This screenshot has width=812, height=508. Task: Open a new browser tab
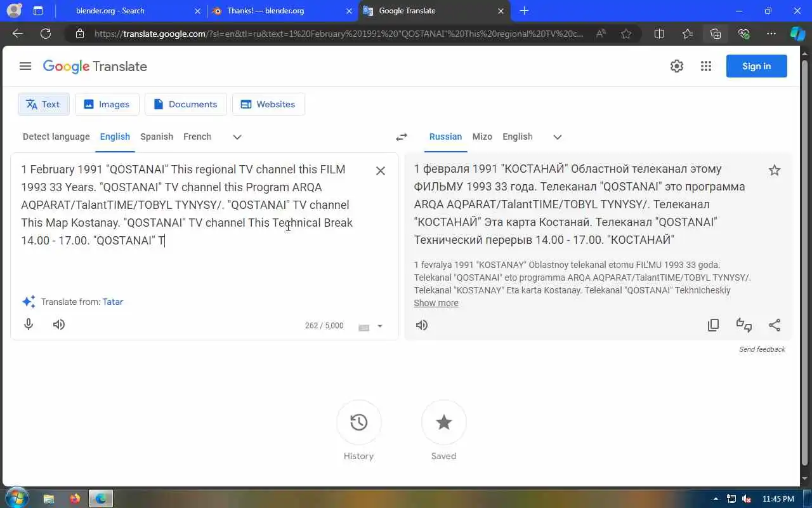point(524,11)
